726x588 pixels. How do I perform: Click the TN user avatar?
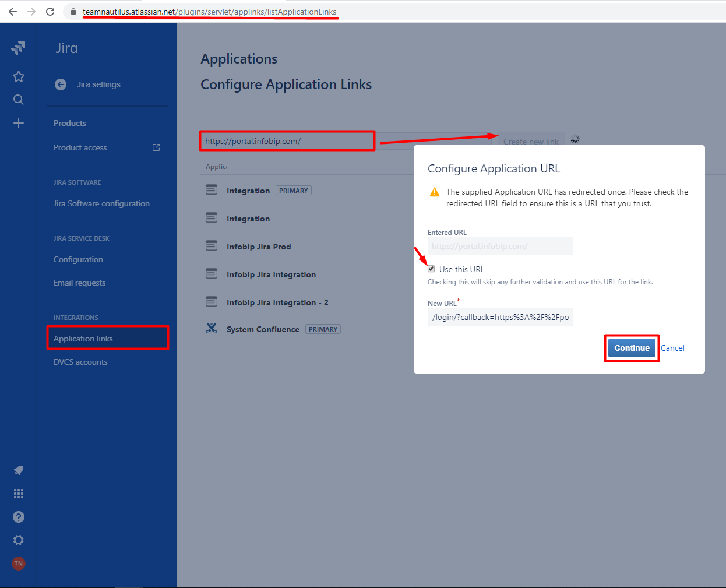[19, 564]
